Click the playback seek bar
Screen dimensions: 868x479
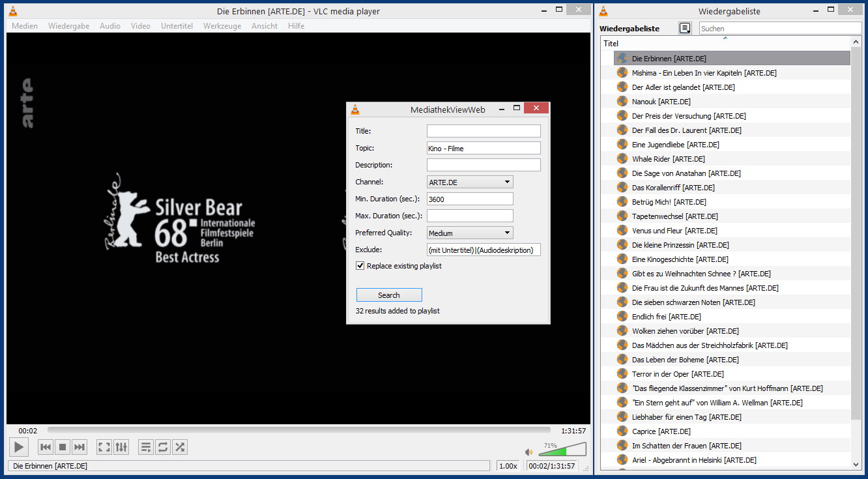(299, 430)
